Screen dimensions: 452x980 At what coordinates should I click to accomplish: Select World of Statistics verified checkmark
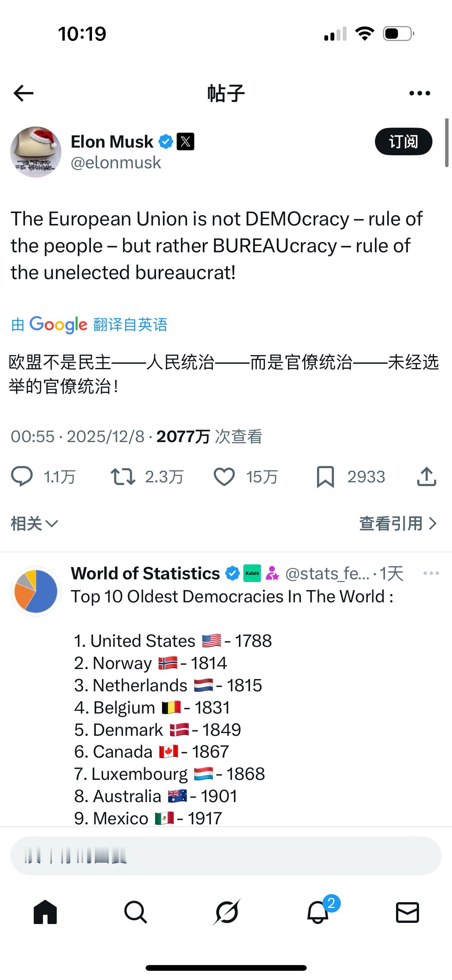[233, 573]
